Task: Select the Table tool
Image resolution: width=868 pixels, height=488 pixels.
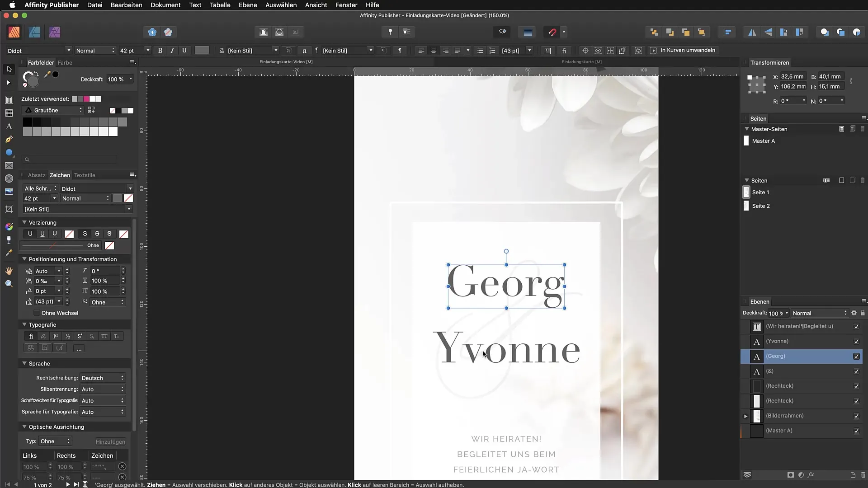Action: [9, 113]
